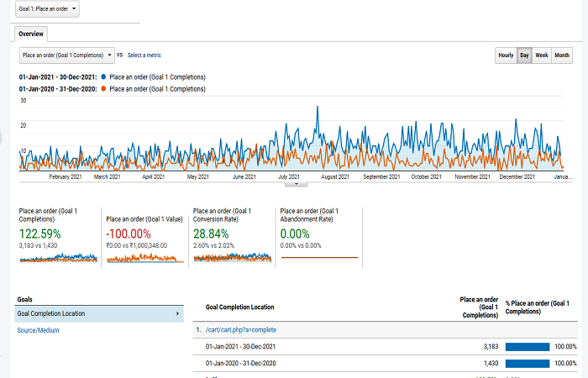
Task: Open the /cart/cart.php?a=complete link
Action: pyautogui.click(x=241, y=330)
